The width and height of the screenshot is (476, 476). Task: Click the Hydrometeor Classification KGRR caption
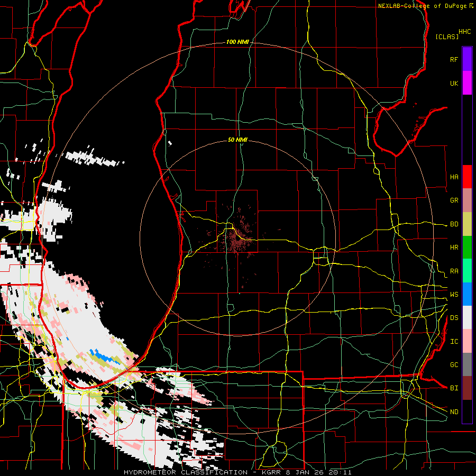coord(237,472)
